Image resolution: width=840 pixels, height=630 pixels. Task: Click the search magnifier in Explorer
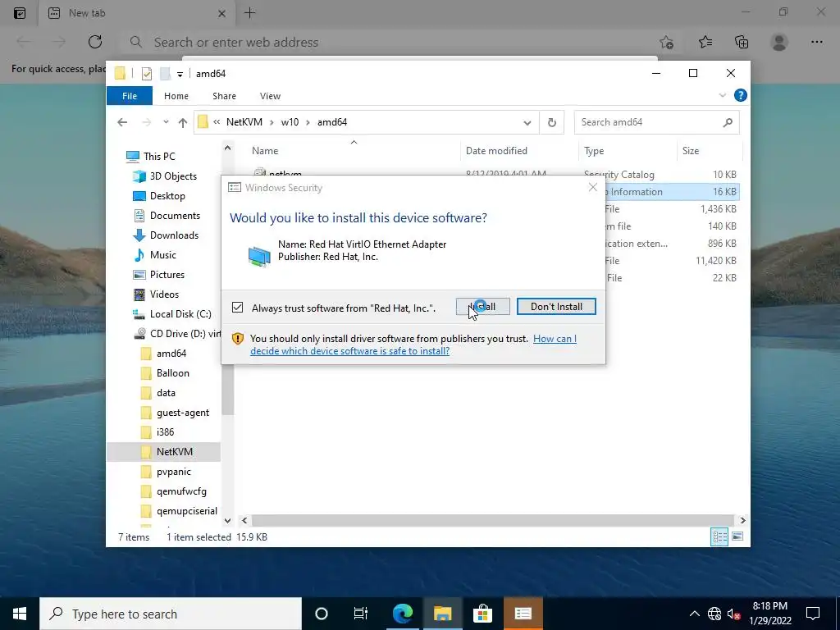[728, 123]
